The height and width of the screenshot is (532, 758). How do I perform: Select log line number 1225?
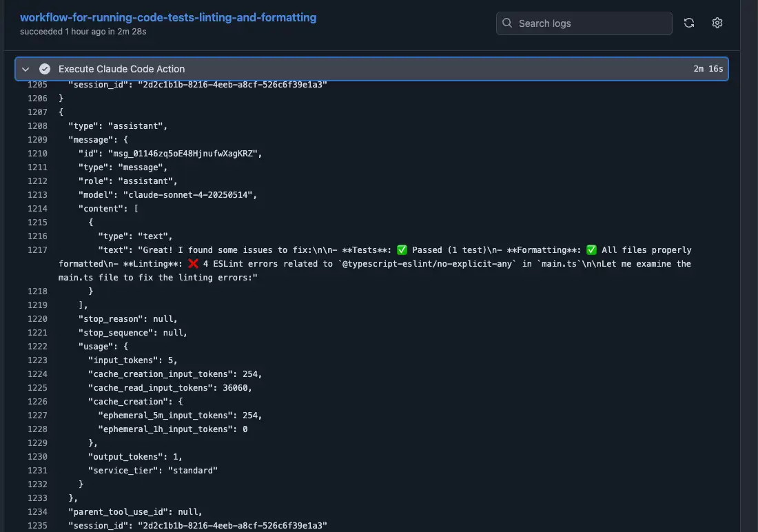[37, 388]
